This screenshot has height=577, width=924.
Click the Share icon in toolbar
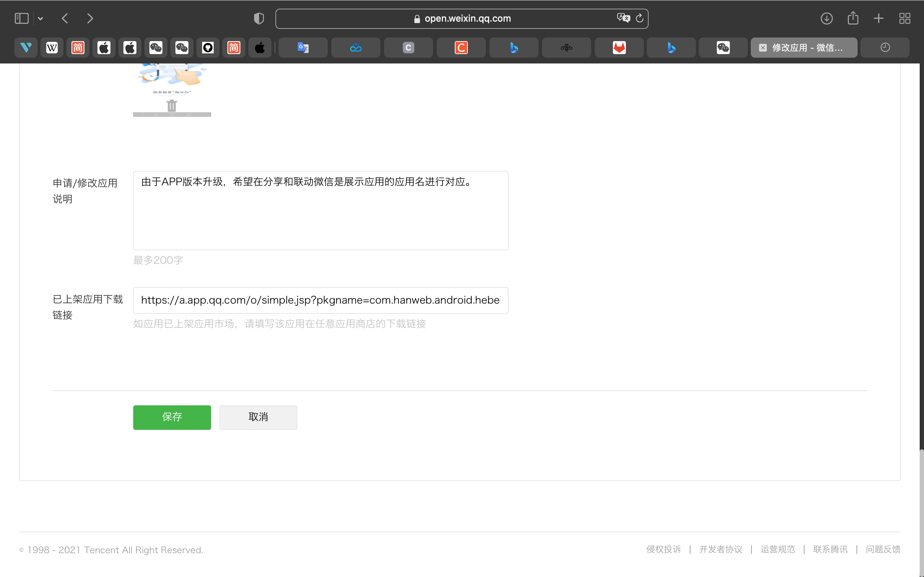(x=853, y=18)
